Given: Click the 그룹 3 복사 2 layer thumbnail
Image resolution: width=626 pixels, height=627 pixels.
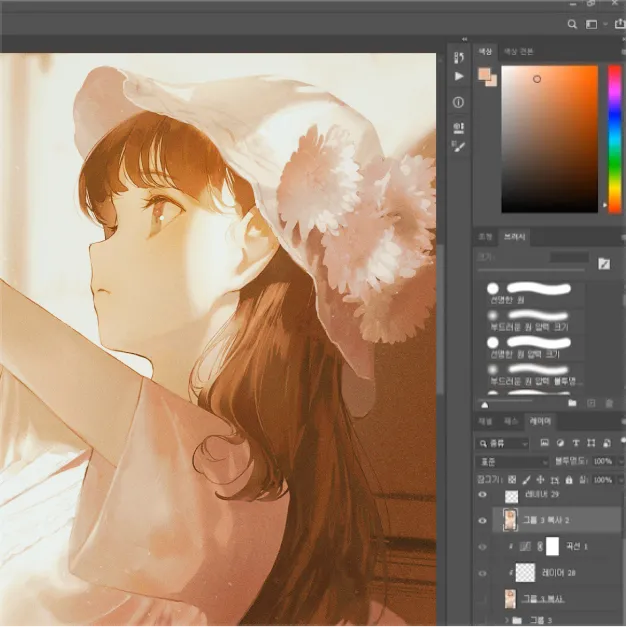Looking at the screenshot, I should (x=510, y=520).
